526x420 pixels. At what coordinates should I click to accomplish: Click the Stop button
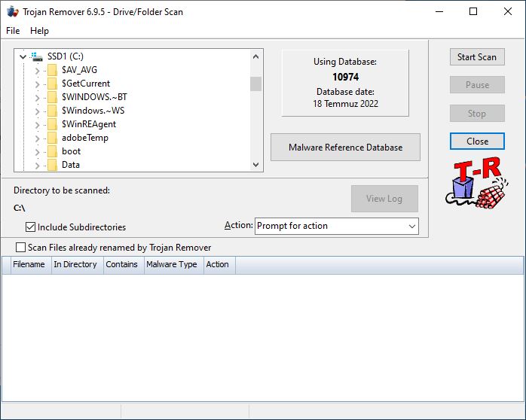click(477, 113)
